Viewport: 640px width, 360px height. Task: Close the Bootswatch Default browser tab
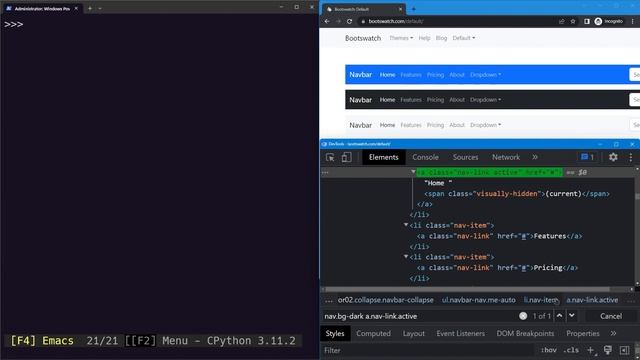click(400, 9)
